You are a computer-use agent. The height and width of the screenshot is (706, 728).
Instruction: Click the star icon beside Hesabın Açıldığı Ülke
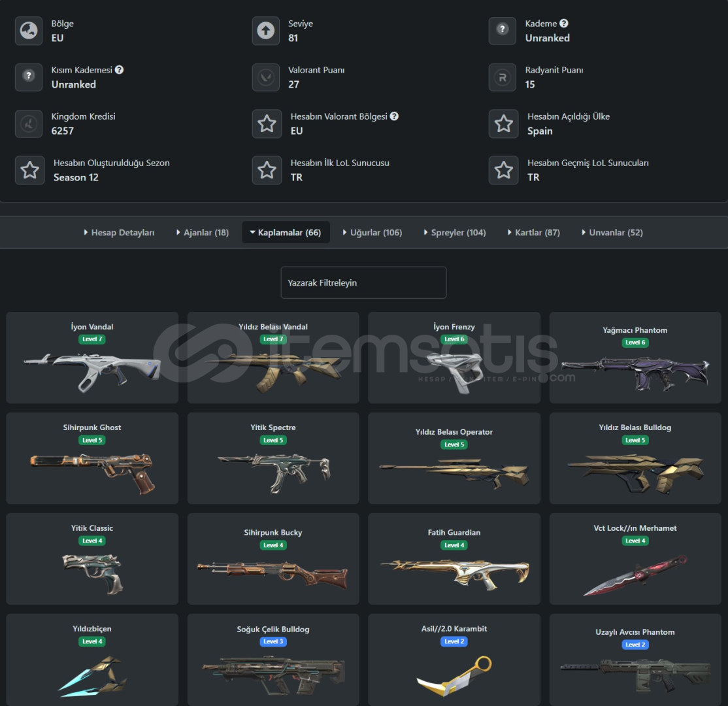click(503, 124)
